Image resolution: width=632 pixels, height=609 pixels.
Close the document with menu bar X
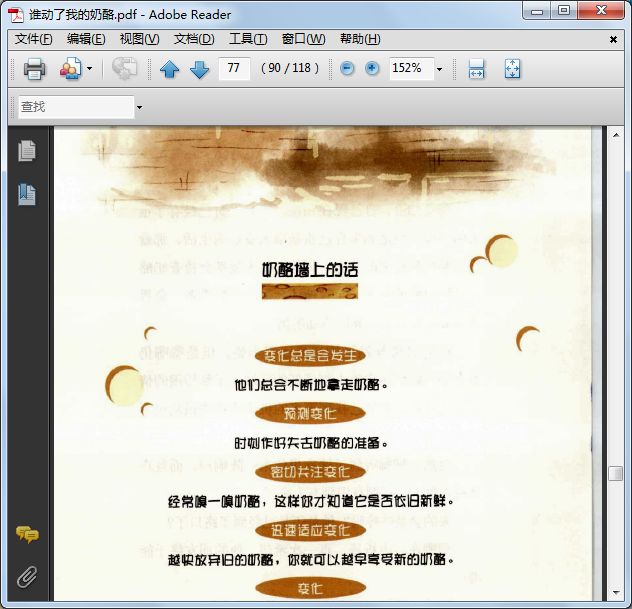[613, 39]
